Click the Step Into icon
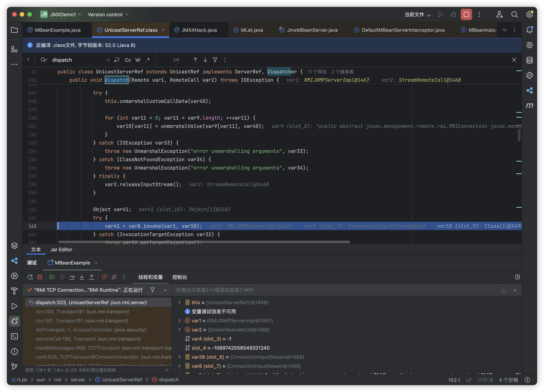This screenshot has height=392, width=544. [x=82, y=277]
